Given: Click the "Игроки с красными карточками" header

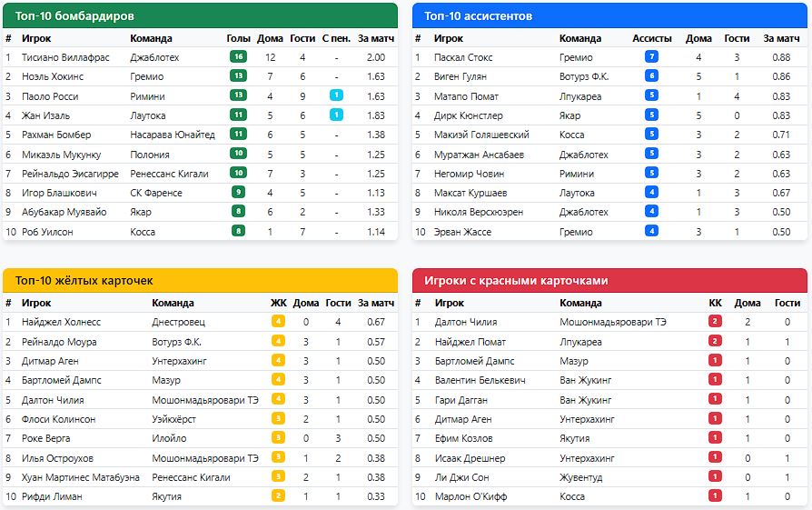Looking at the screenshot, I should tap(609, 281).
